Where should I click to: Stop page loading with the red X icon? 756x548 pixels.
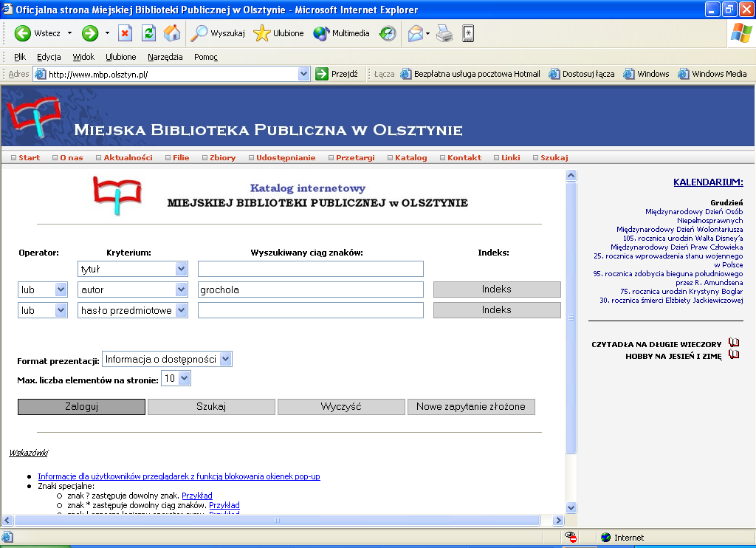(x=125, y=33)
